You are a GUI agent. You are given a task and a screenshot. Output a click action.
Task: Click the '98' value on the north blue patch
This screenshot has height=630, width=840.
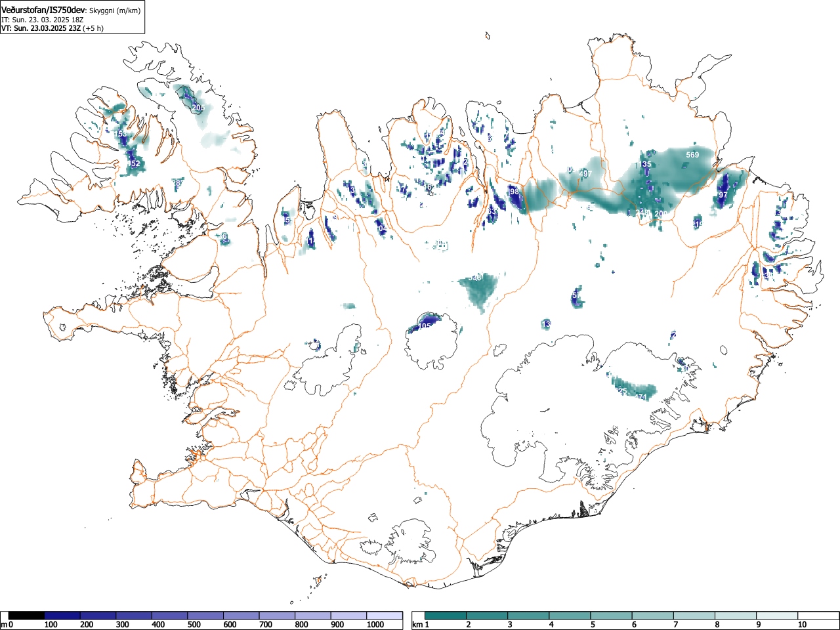(514, 192)
